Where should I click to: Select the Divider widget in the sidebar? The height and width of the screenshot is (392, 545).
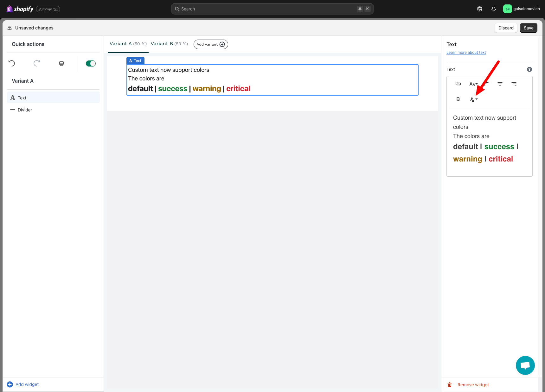point(25,110)
